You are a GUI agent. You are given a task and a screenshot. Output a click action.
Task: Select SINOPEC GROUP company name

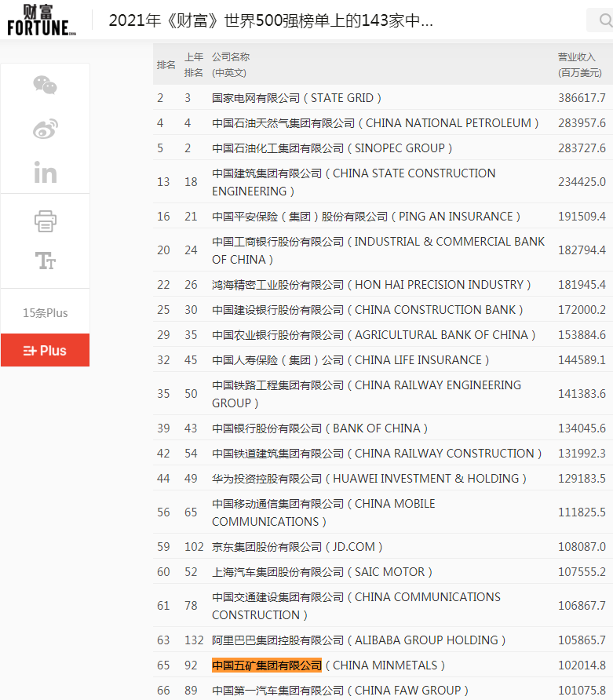point(332,148)
